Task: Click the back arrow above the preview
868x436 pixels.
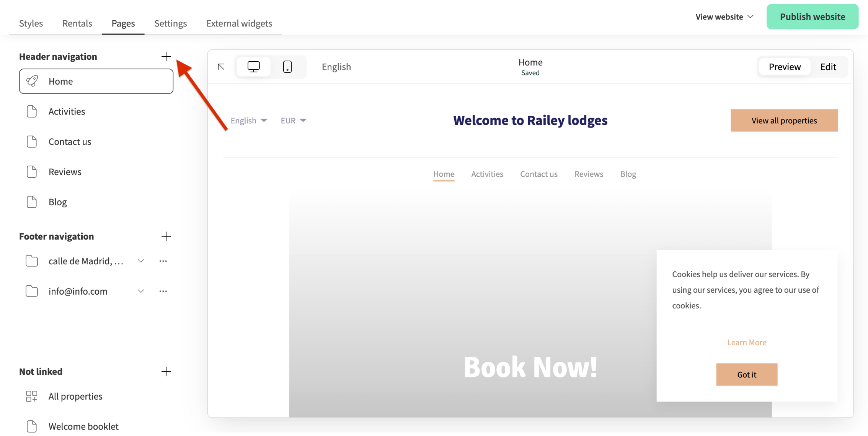Action: point(221,66)
